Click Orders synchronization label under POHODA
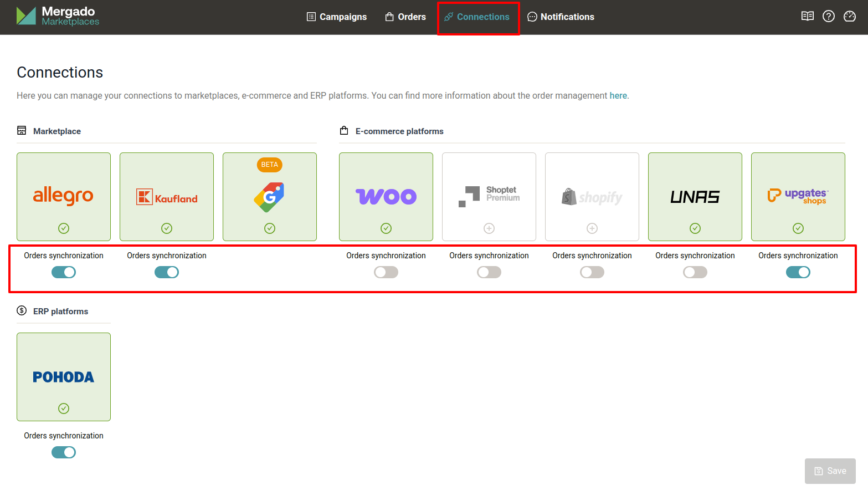 [x=64, y=436]
